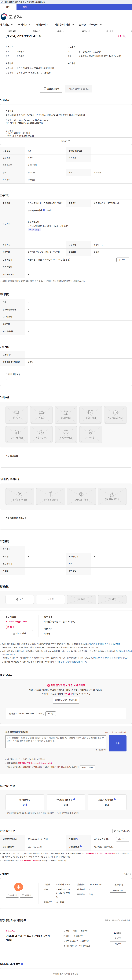Select the 서류 screening method box
This screenshot has width=132, height=980.
pos(20,600)
